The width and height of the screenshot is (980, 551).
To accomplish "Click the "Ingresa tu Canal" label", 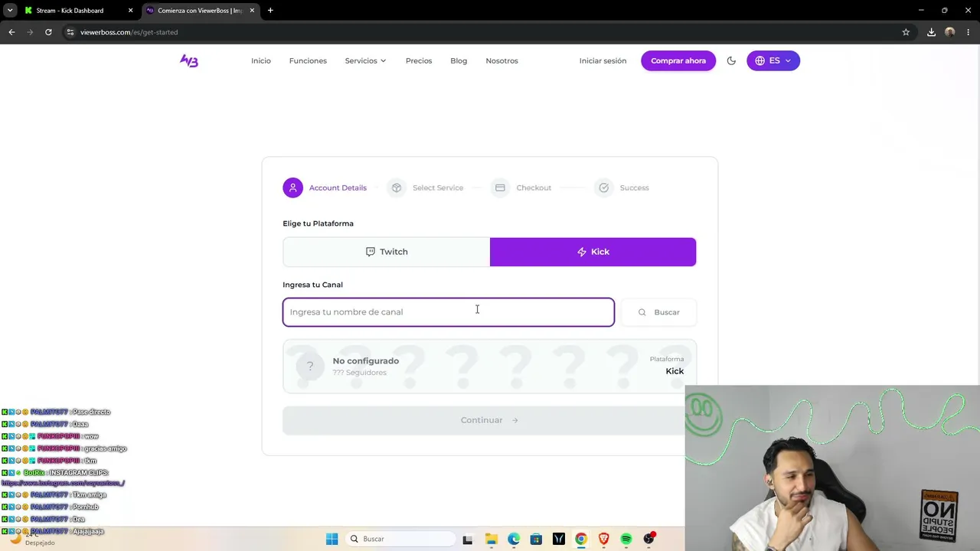I will [312, 285].
